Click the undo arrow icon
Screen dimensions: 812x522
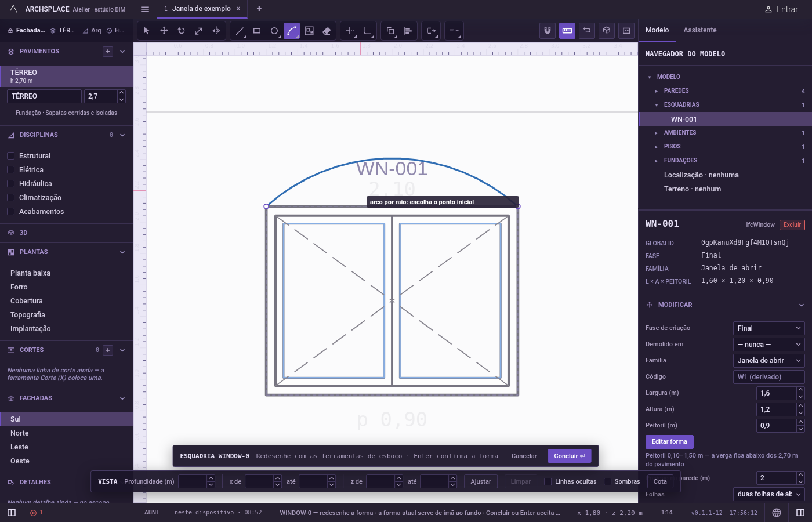587,31
